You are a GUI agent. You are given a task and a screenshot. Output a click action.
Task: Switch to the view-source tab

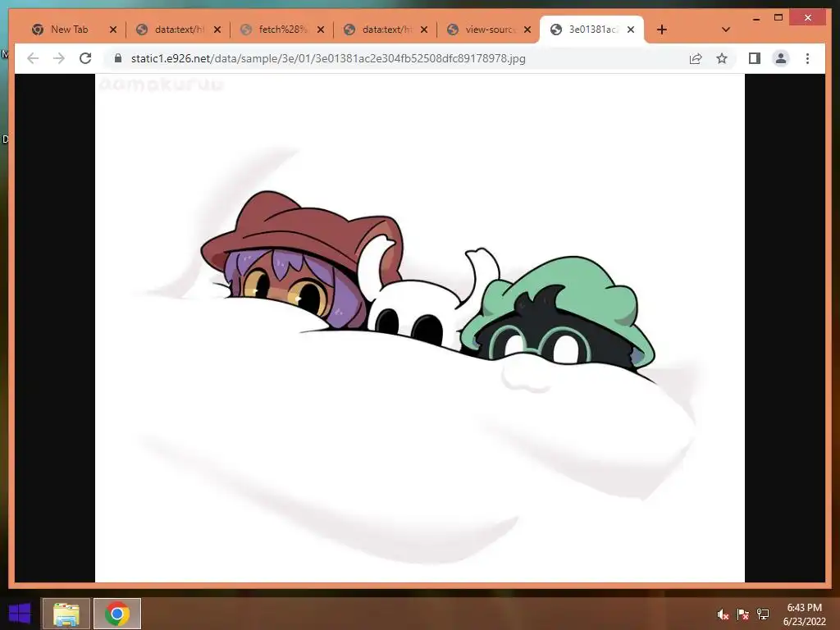pyautogui.click(x=489, y=30)
